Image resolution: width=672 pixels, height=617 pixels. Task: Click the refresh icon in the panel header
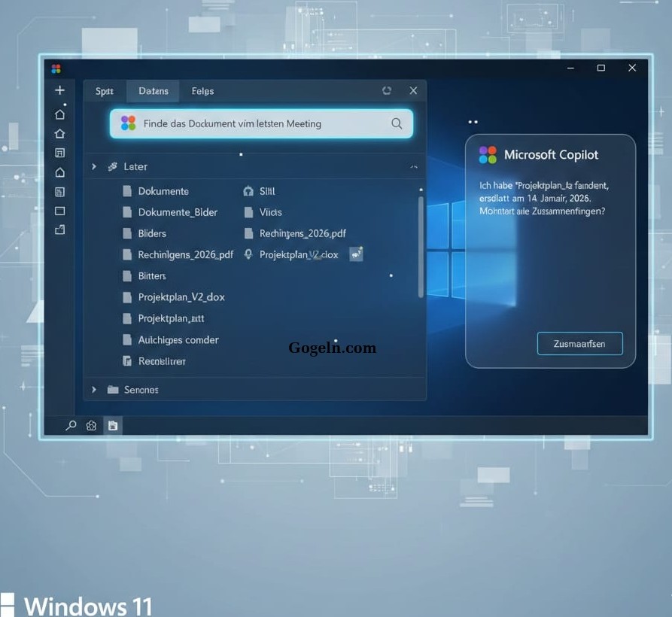tap(387, 91)
